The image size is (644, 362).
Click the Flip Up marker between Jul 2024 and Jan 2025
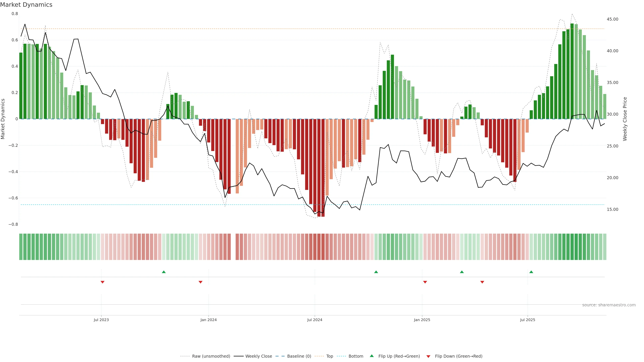pos(376,272)
